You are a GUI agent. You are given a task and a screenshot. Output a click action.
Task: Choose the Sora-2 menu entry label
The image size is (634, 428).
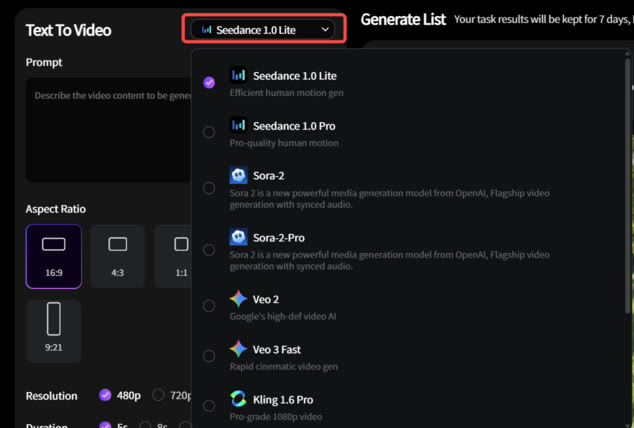(268, 176)
